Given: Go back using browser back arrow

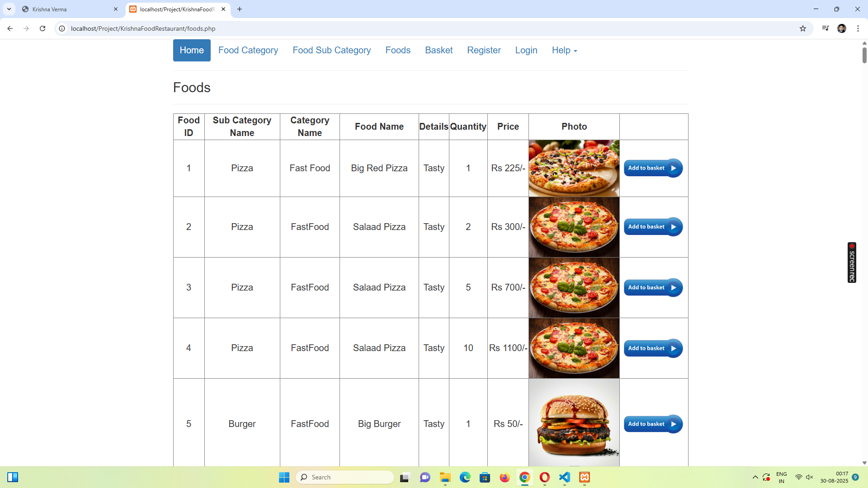Looking at the screenshot, I should [10, 28].
